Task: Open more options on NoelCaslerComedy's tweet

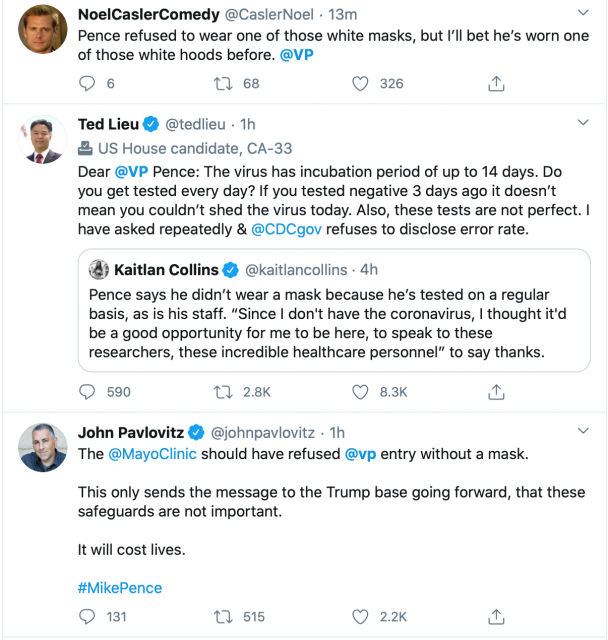Action: [x=584, y=14]
